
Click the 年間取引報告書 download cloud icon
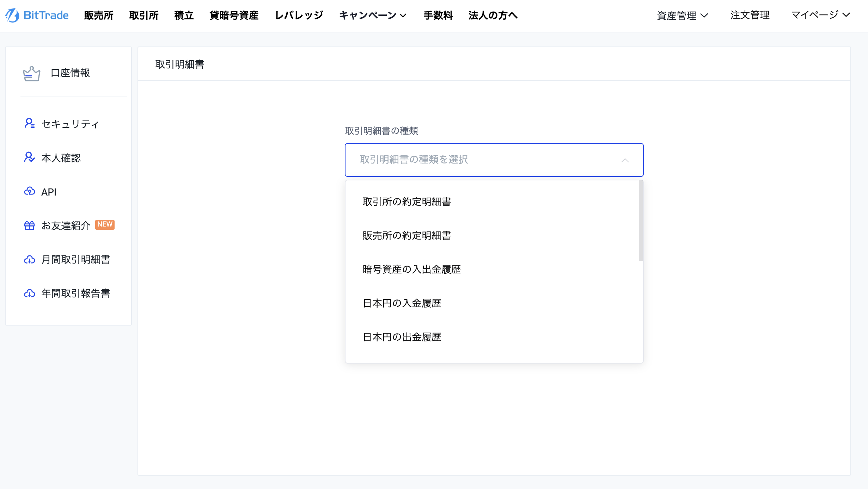coord(29,293)
